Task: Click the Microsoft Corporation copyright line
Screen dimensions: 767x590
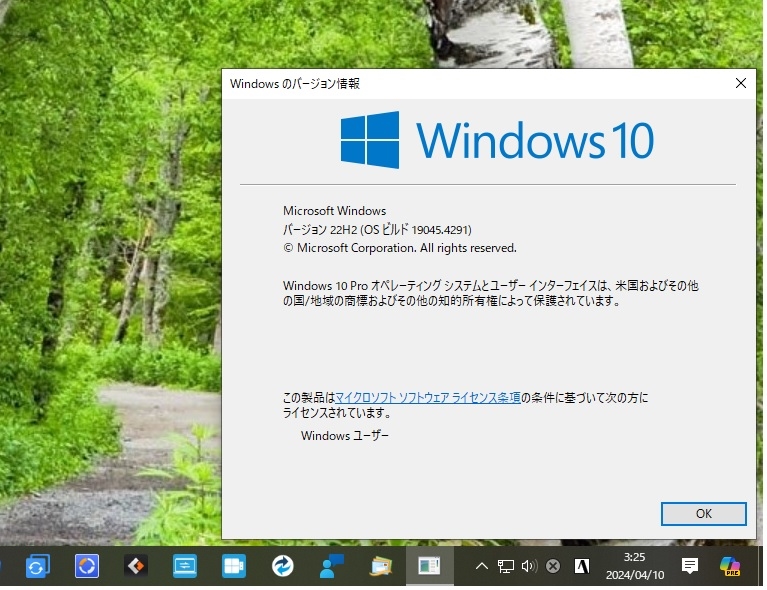Action: [x=400, y=248]
